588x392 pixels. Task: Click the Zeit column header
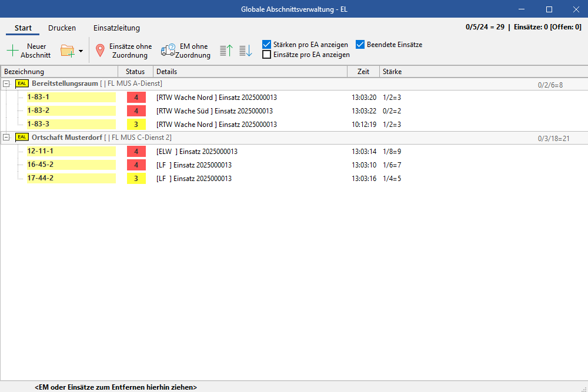363,72
